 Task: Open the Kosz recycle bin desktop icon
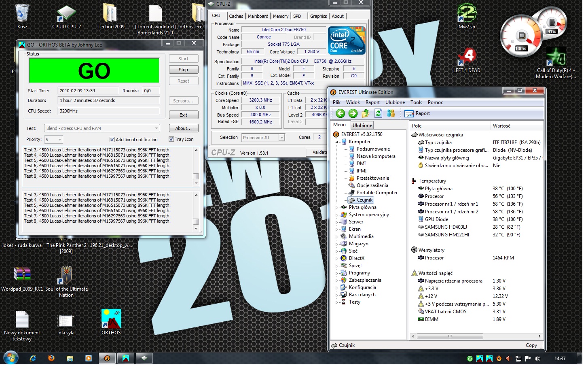point(22,17)
